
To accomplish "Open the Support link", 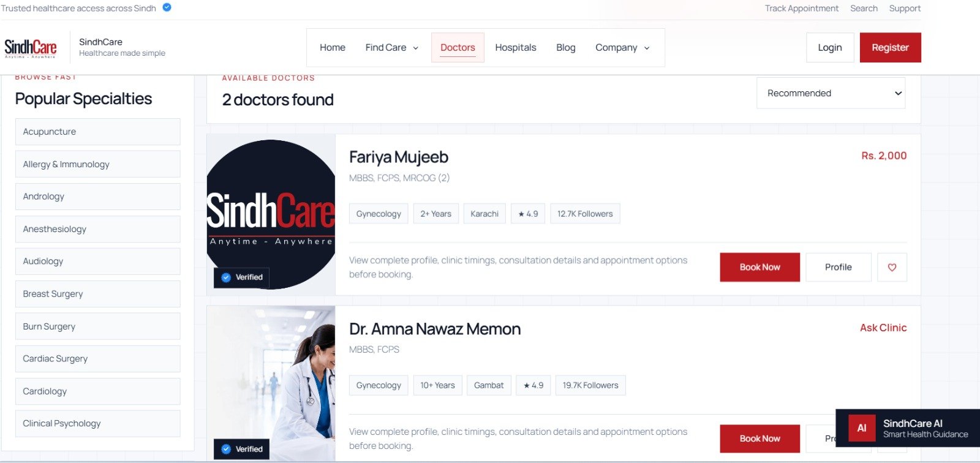I will pyautogui.click(x=905, y=9).
